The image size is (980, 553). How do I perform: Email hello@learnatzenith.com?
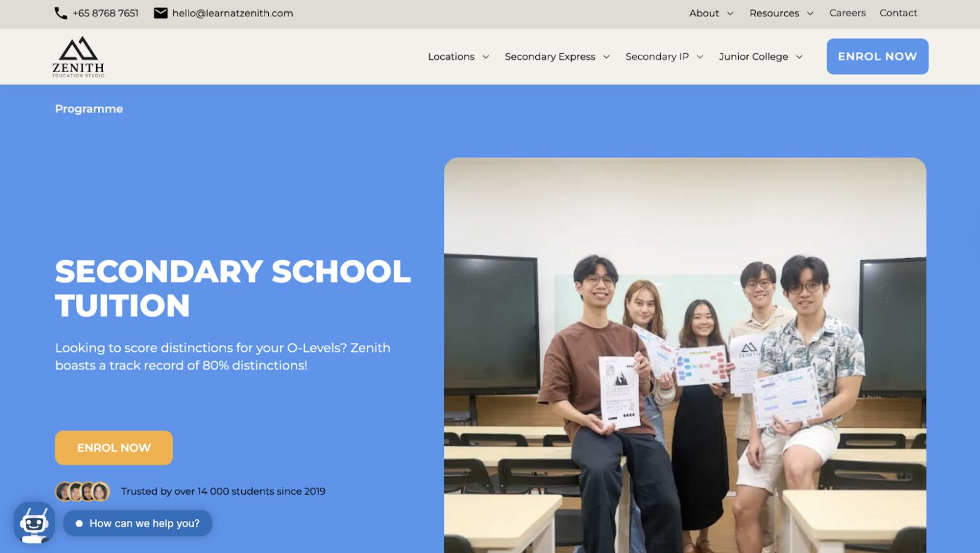232,13
